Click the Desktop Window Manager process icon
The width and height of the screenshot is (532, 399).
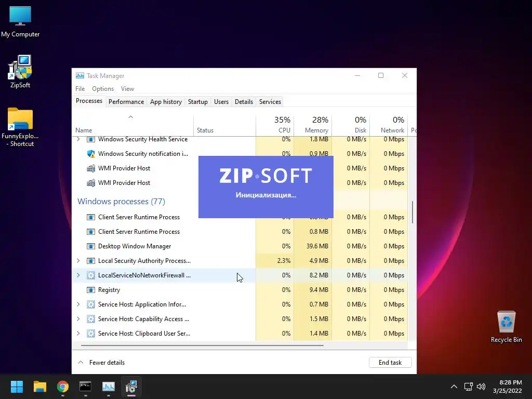[90, 246]
